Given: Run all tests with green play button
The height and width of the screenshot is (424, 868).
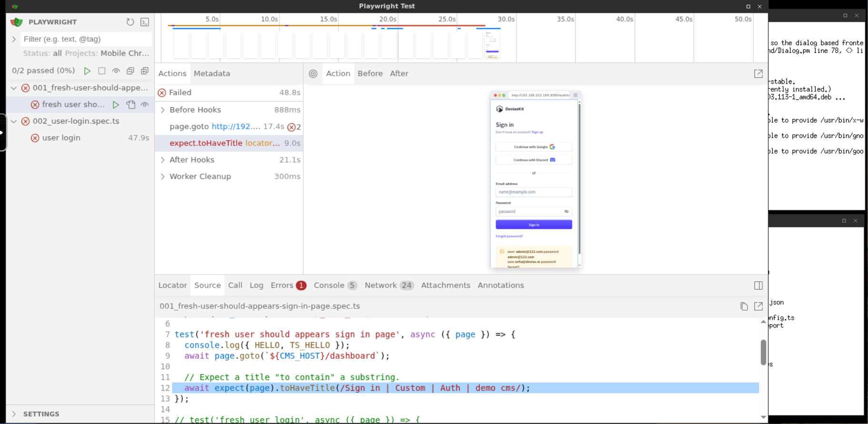Looking at the screenshot, I should click(87, 71).
